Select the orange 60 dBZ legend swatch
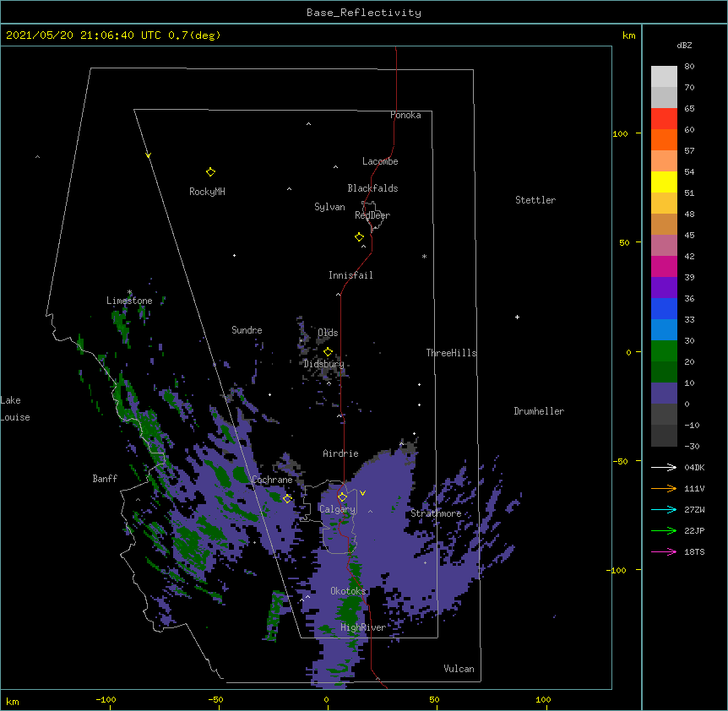Screen dimensions: 728x711 (x=664, y=139)
